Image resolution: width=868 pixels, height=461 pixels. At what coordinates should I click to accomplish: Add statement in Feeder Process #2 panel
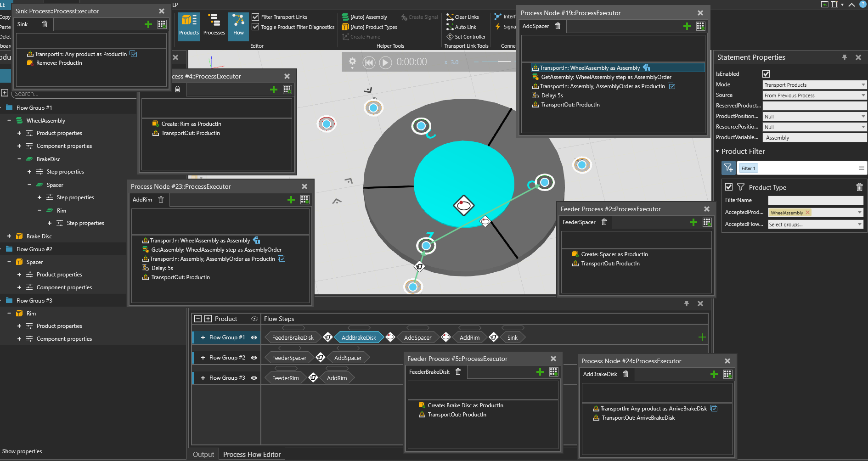point(693,222)
